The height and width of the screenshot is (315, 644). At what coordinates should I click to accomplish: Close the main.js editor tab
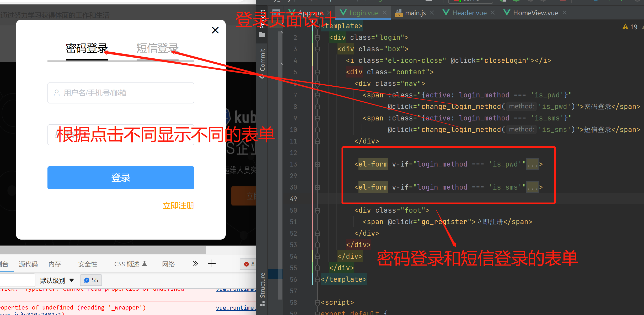click(432, 13)
